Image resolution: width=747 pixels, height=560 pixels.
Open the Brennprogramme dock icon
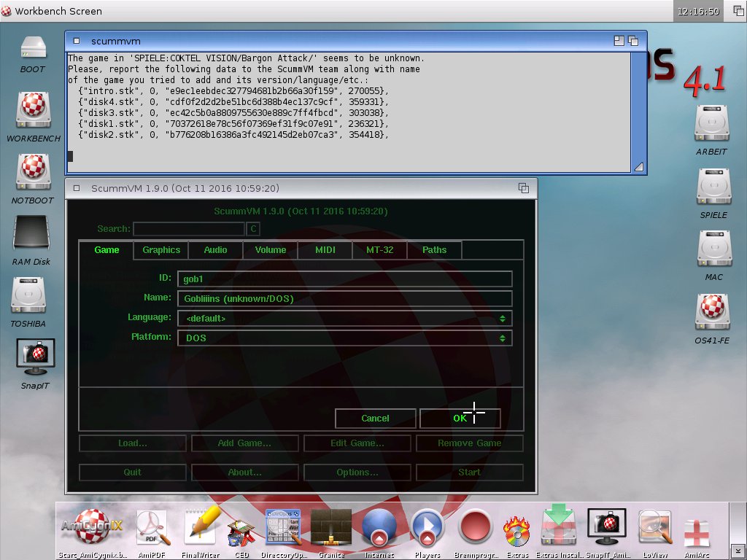tap(476, 528)
